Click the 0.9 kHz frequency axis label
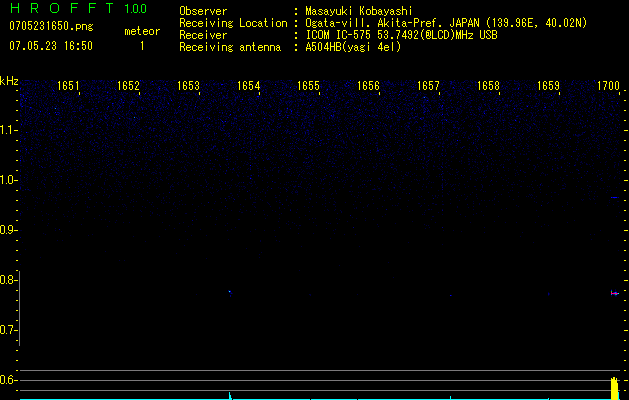 [x=8, y=230]
